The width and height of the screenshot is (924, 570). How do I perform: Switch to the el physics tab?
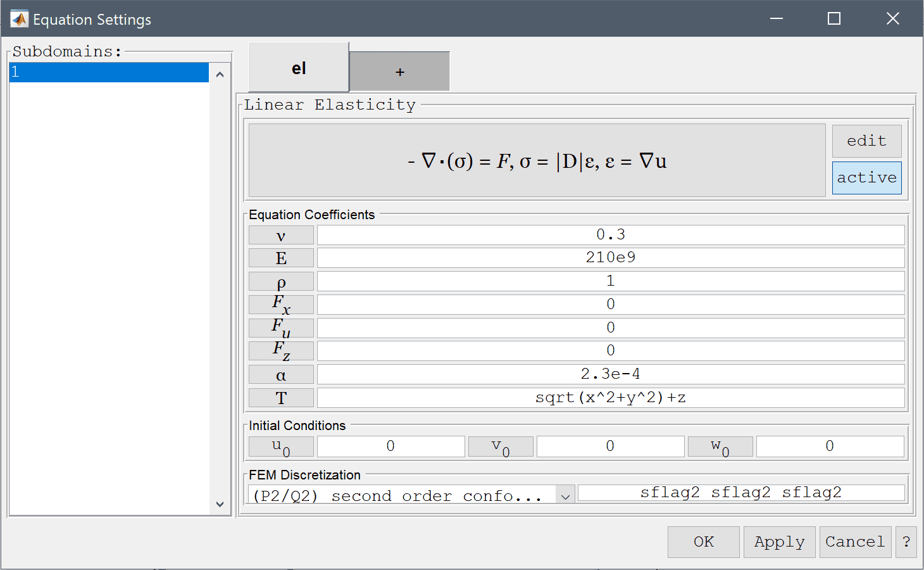(x=299, y=68)
